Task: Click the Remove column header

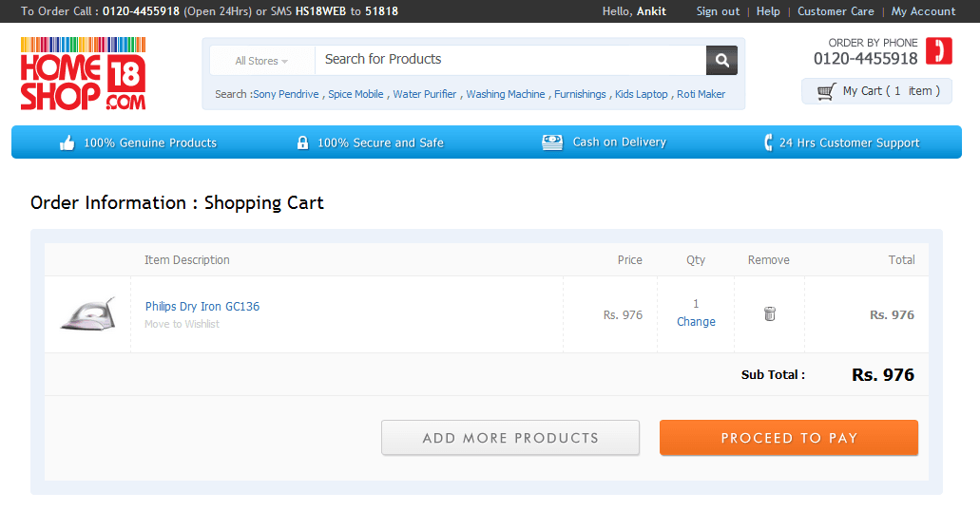Action: coord(769,260)
